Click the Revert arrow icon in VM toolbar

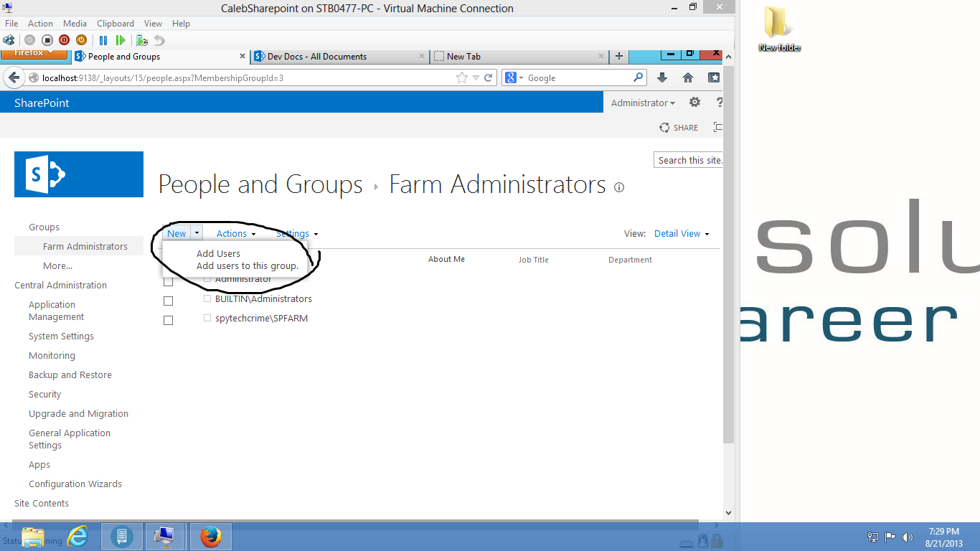pyautogui.click(x=159, y=40)
